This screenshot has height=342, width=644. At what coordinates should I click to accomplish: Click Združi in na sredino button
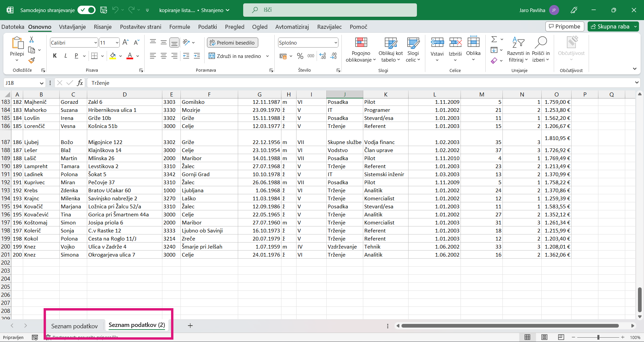click(x=234, y=56)
